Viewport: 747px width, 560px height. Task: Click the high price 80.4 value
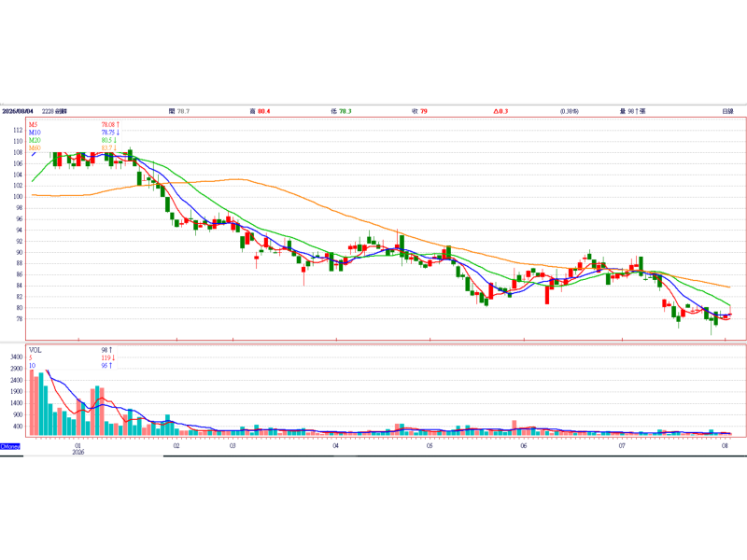click(264, 111)
